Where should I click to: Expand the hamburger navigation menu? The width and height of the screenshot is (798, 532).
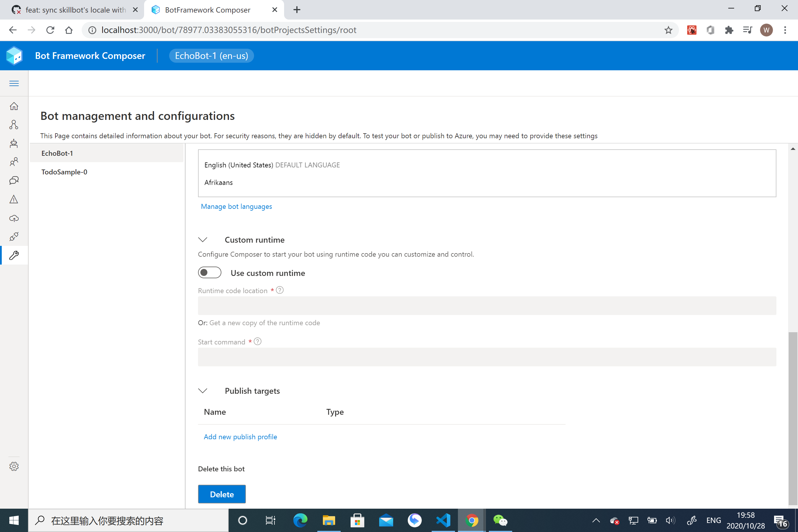coord(14,83)
